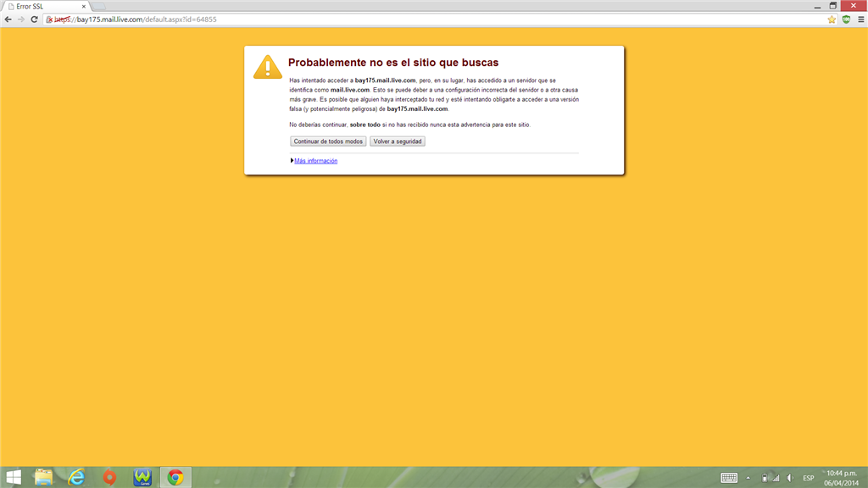Open the Más información link
Viewport: 868px width, 488px height.
(315, 161)
